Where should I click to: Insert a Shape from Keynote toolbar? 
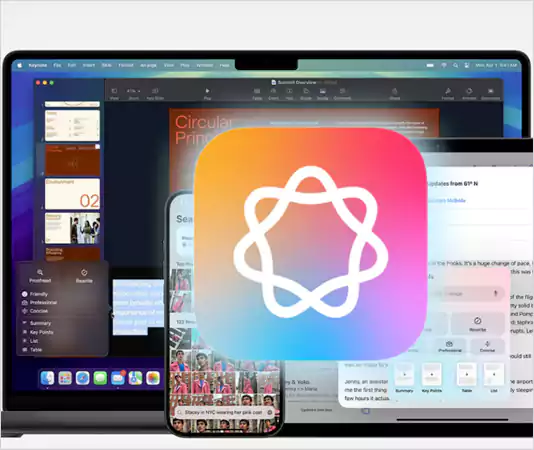click(306, 94)
